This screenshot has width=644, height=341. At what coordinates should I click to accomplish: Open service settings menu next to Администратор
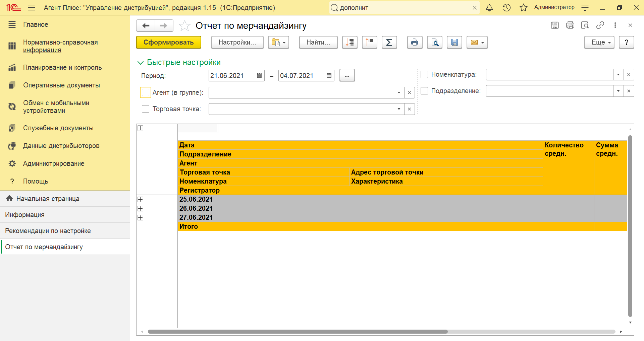click(x=585, y=8)
